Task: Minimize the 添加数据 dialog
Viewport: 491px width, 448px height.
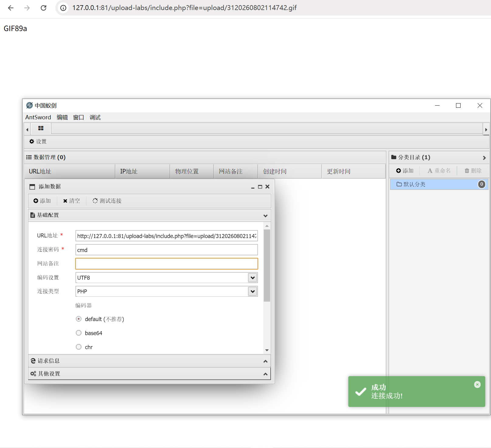Action: tap(252, 187)
